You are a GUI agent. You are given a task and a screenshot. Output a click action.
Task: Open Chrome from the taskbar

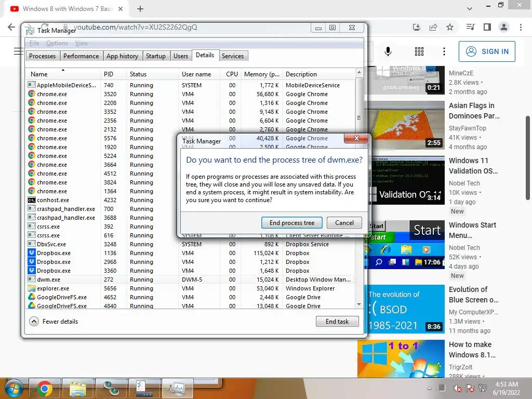pyautogui.click(x=45, y=388)
